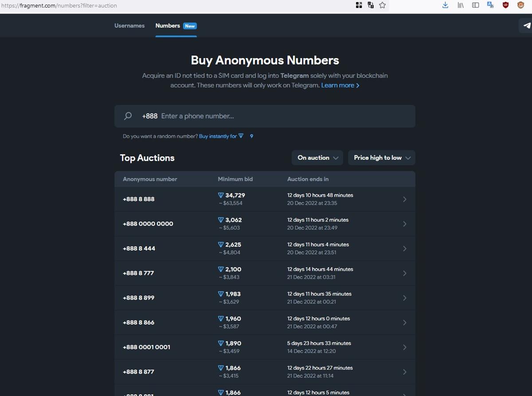Open the +888 0000 0000 row arrow

tap(404, 224)
